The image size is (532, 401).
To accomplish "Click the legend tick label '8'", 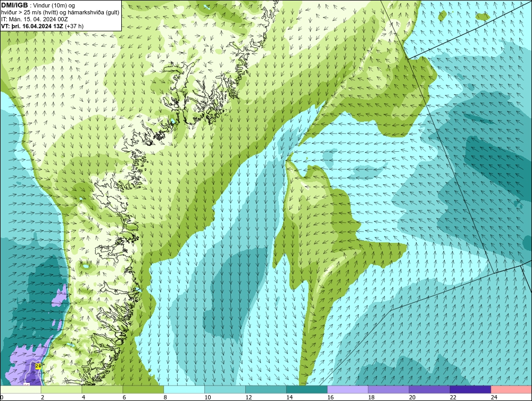I will 165,397.
